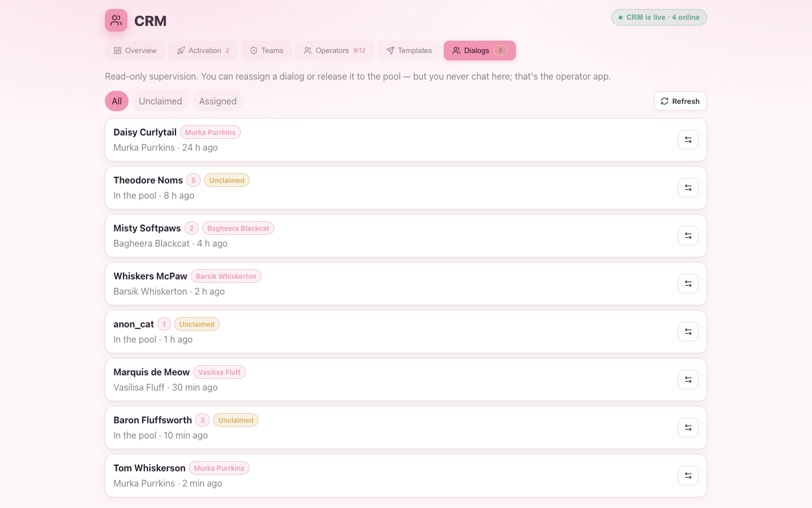Image resolution: width=812 pixels, height=508 pixels.
Task: Click the Barsik Whiskerton tag
Action: coord(226,276)
